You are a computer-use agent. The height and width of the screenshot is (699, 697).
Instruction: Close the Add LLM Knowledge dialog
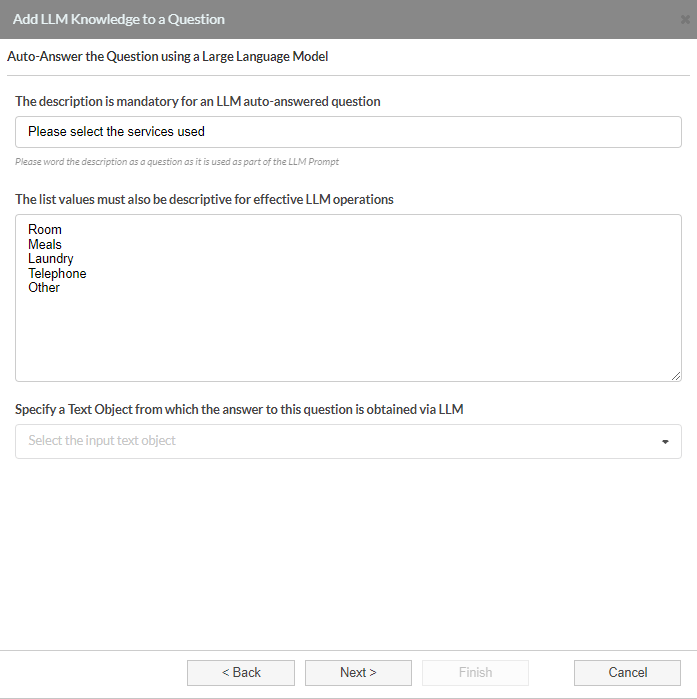point(685,20)
